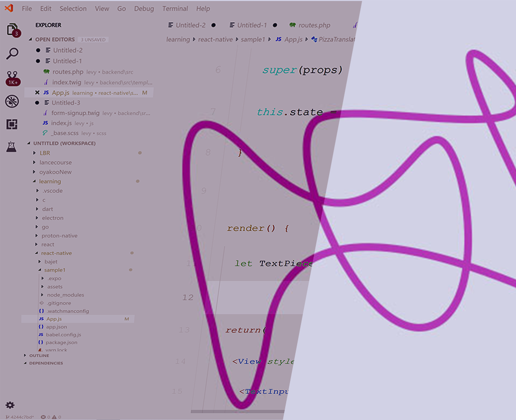Image resolution: width=516 pixels, height=420 pixels.
Task: Click the render() code line
Action: click(258, 228)
